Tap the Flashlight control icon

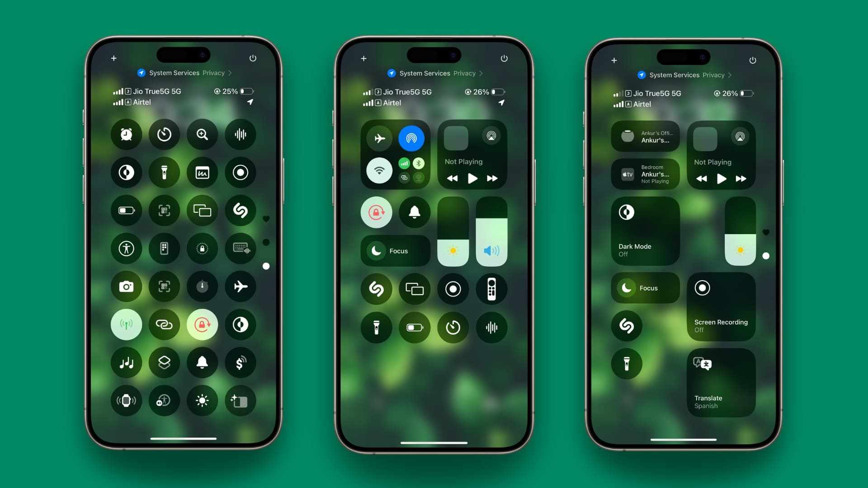(164, 172)
